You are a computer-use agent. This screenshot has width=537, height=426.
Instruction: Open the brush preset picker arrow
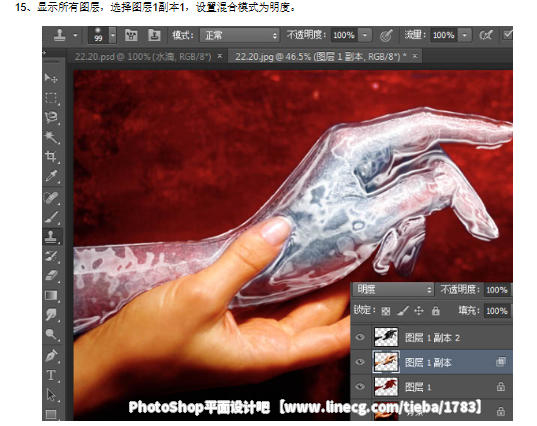click(113, 35)
